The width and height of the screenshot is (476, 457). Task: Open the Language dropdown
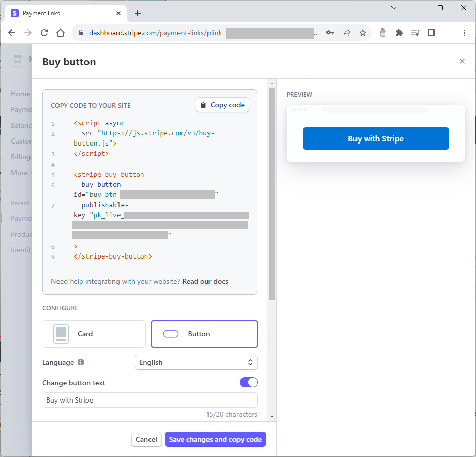point(196,362)
